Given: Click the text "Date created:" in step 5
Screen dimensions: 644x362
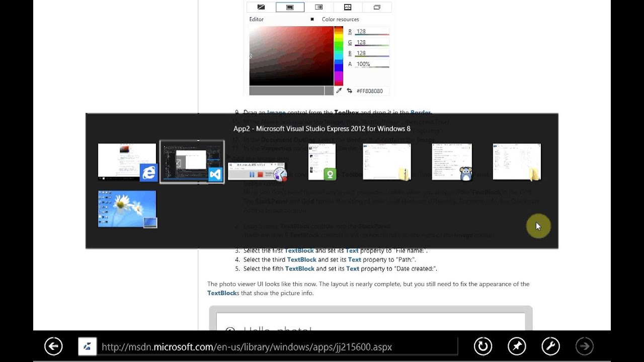Looking at the screenshot, I should point(416,268).
